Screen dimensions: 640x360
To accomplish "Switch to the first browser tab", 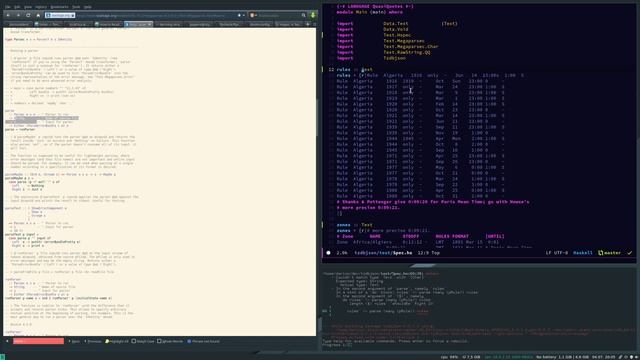I will (x=18, y=24).
